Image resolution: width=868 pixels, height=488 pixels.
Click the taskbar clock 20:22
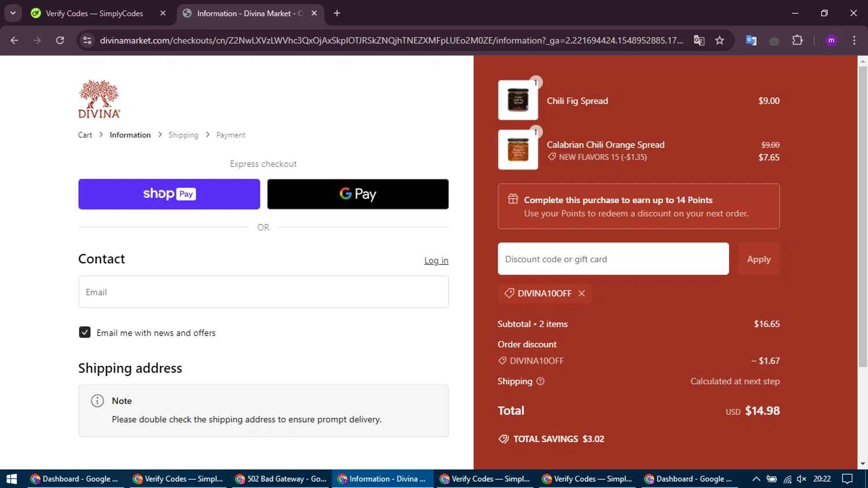[822, 479]
